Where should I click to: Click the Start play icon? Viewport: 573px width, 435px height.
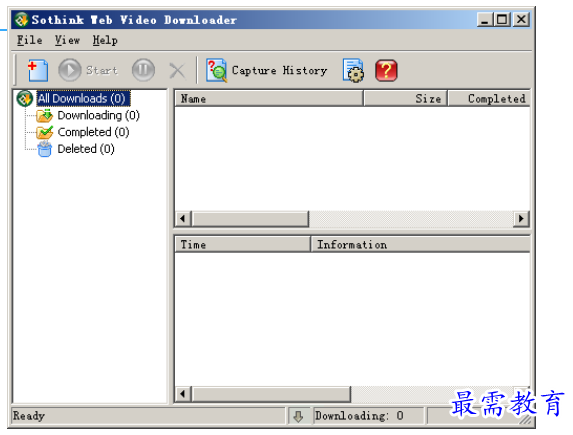pyautogui.click(x=69, y=70)
